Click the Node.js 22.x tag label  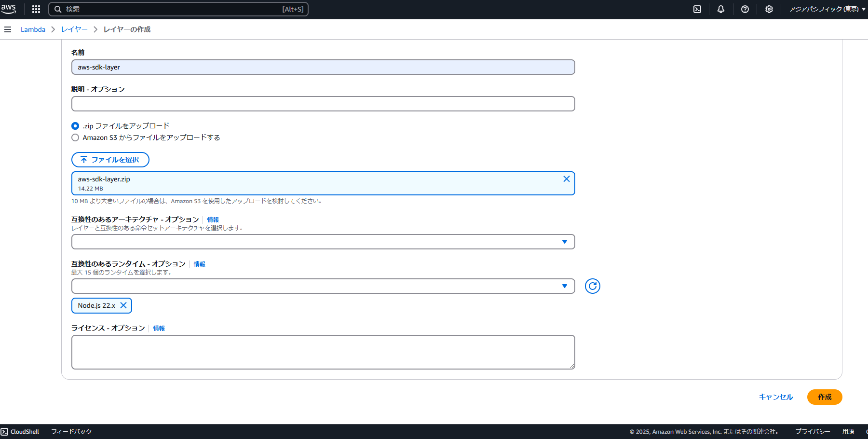[x=96, y=305]
